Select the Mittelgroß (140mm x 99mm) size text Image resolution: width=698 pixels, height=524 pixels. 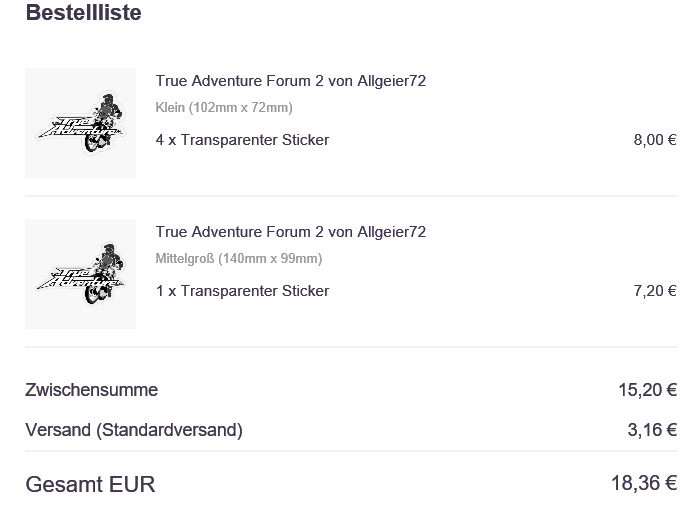tap(239, 259)
